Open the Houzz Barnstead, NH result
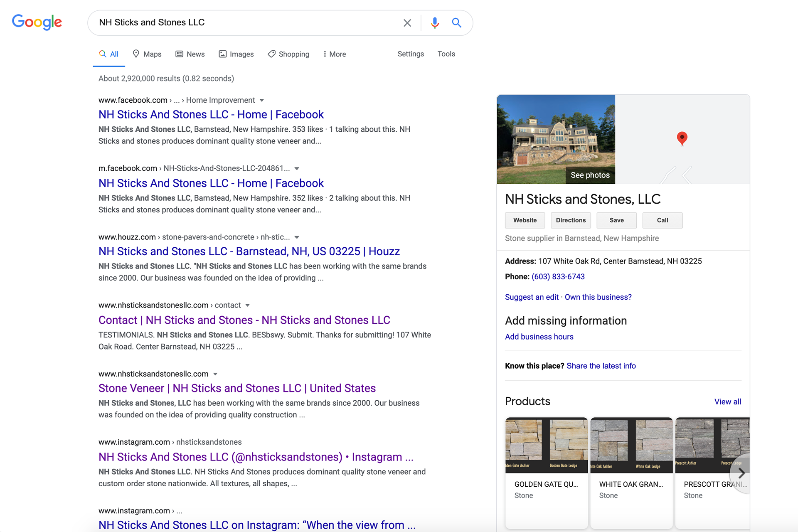Screen dimensions: 798x532 [x=249, y=251]
